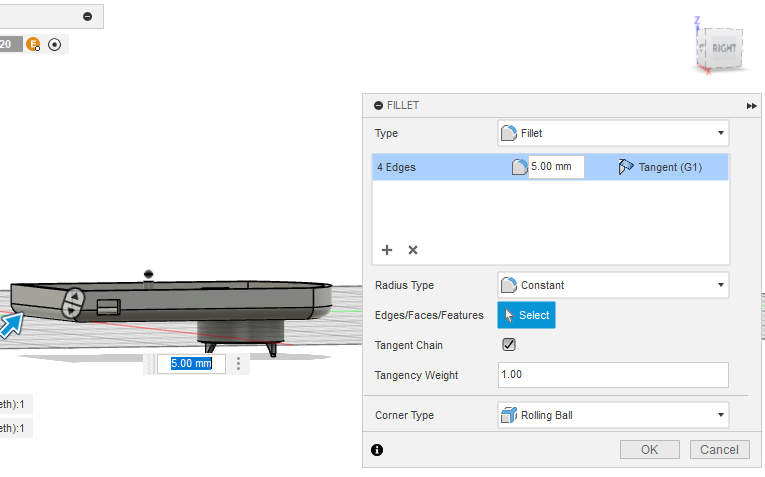765x477 pixels.
Task: Click the orange E badge icon
Action: pos(33,45)
